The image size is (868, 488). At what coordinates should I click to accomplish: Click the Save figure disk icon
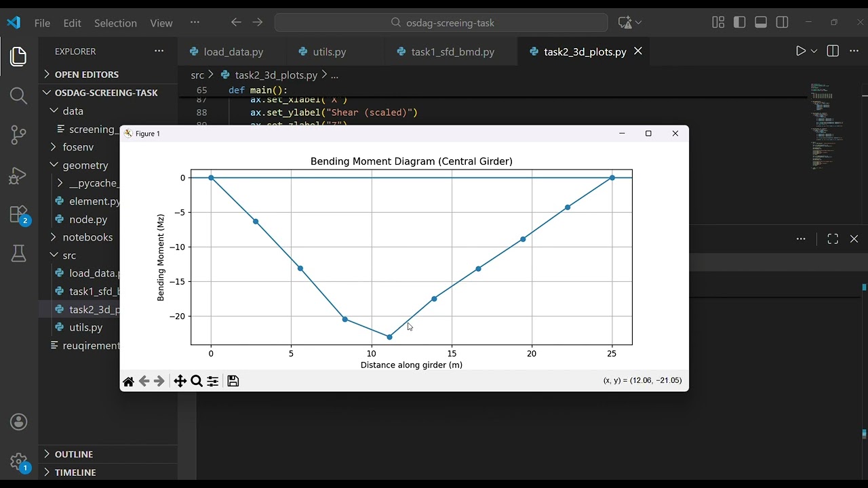(x=233, y=382)
